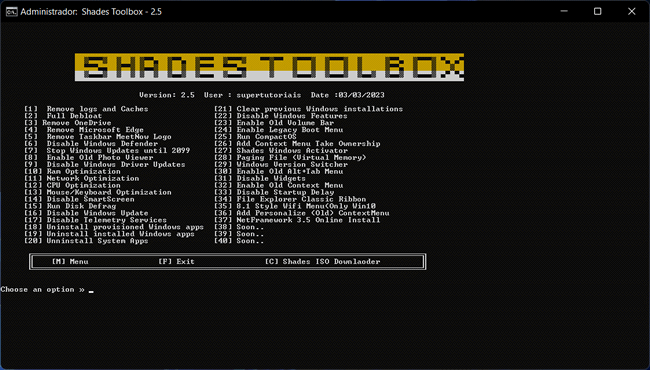This screenshot has width=650, height=370.
Task: Click Disable Telemetry Services entry
Action: (95, 220)
